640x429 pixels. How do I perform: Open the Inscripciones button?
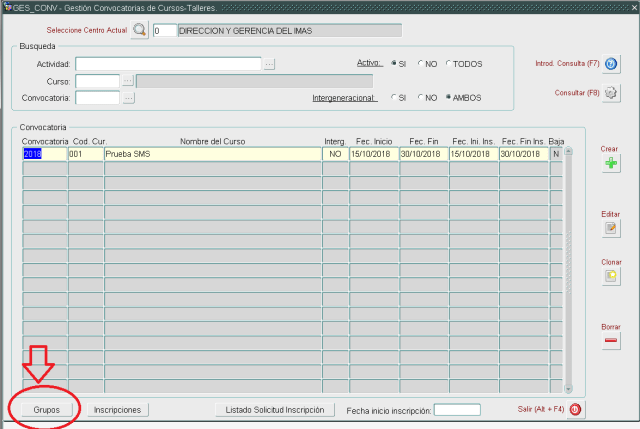click(x=117, y=410)
